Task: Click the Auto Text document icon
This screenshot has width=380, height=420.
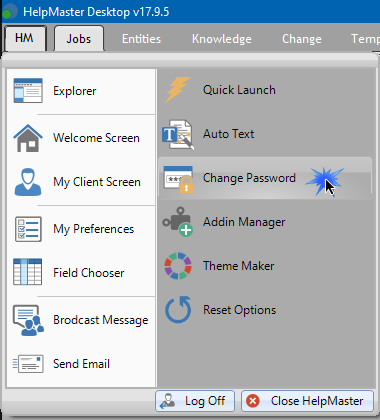Action: 178,135
